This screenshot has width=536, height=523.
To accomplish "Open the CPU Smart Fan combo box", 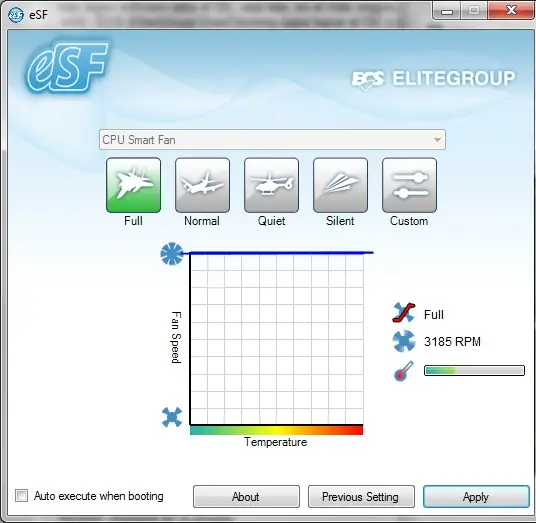I will click(x=272, y=139).
